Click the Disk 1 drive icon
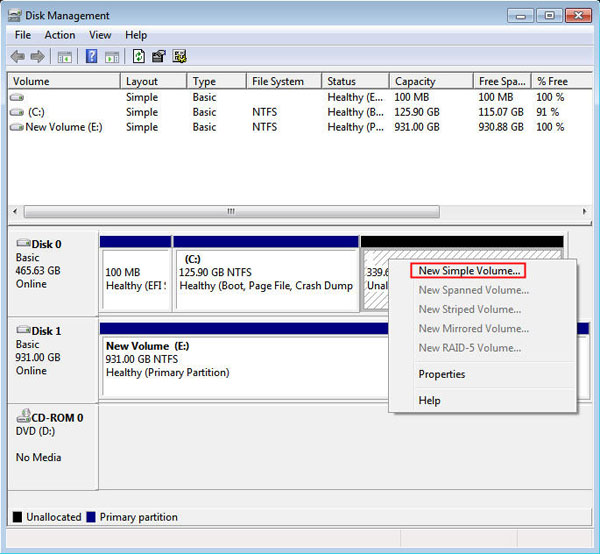The image size is (600, 554). [x=23, y=329]
